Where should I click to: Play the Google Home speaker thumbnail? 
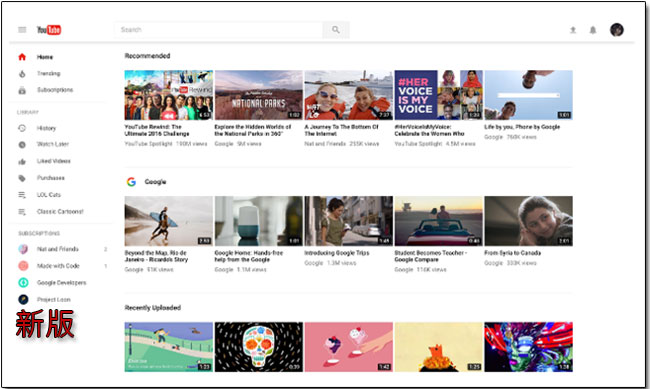pos(259,221)
